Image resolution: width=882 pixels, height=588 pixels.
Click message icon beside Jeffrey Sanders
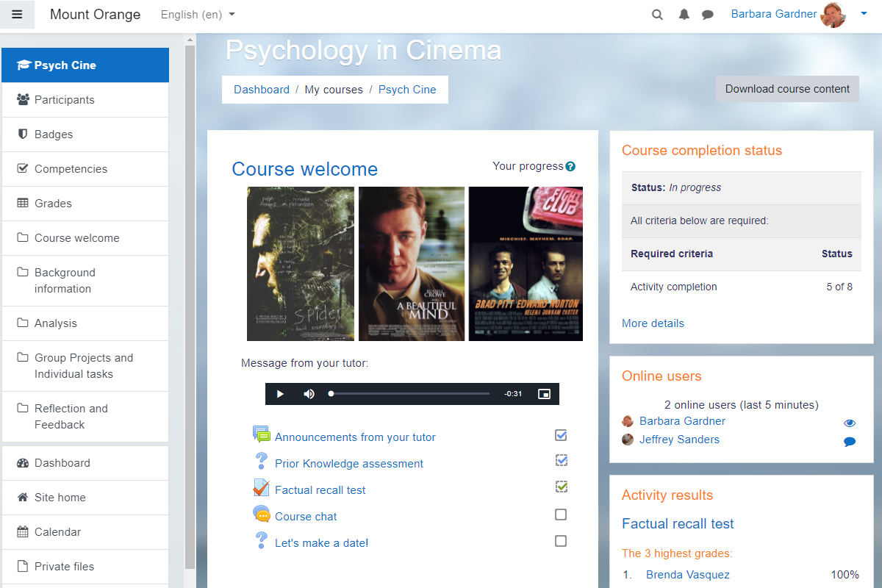point(850,442)
